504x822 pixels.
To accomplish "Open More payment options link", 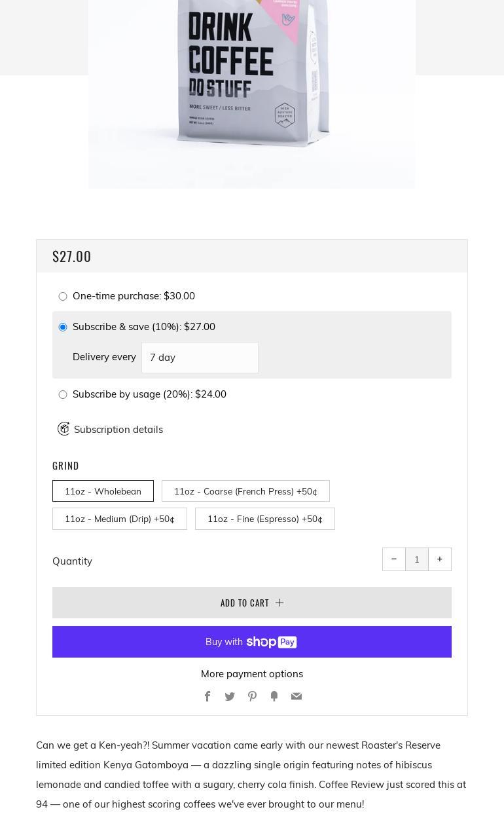I will coord(252,673).
